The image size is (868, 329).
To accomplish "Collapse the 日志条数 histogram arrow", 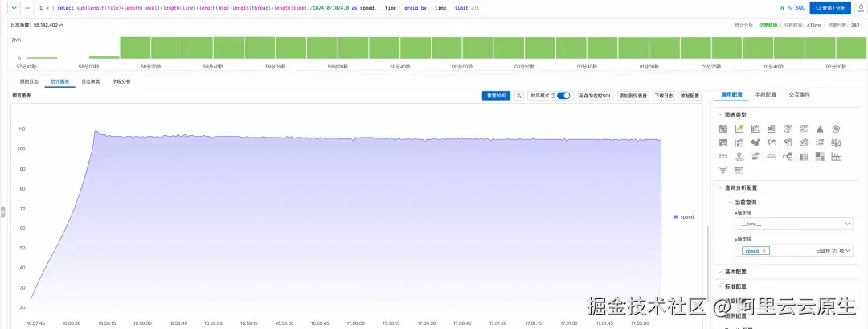I will click(61, 25).
